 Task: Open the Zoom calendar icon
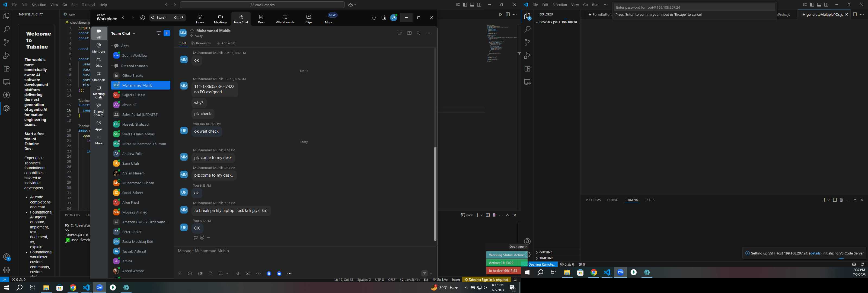coord(384,18)
